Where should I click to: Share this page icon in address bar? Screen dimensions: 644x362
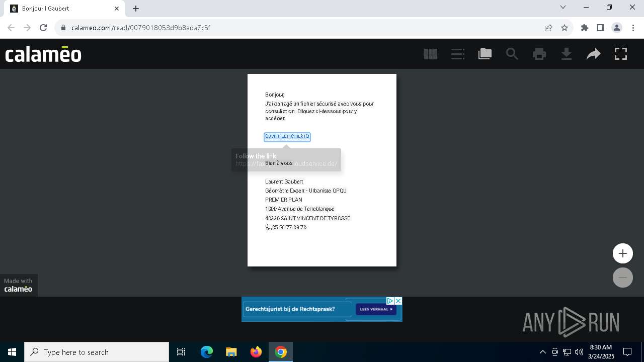pyautogui.click(x=548, y=28)
